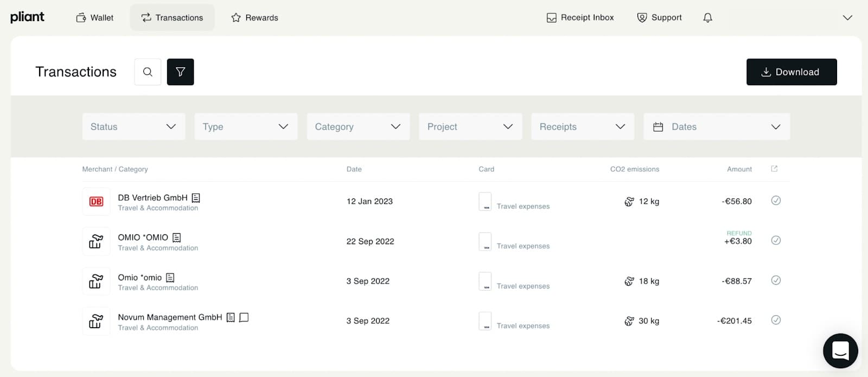Open the Dates filter picker
The image size is (868, 377).
coord(716,127)
